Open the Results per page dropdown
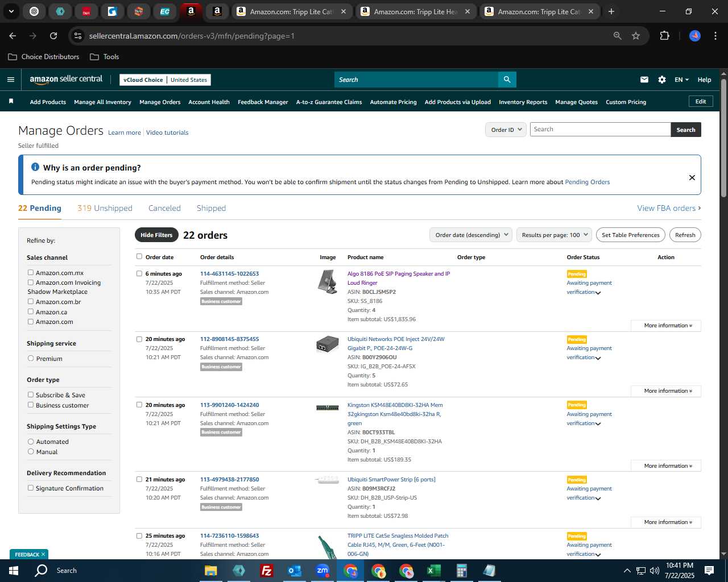The width and height of the screenshot is (728, 582). (x=554, y=235)
